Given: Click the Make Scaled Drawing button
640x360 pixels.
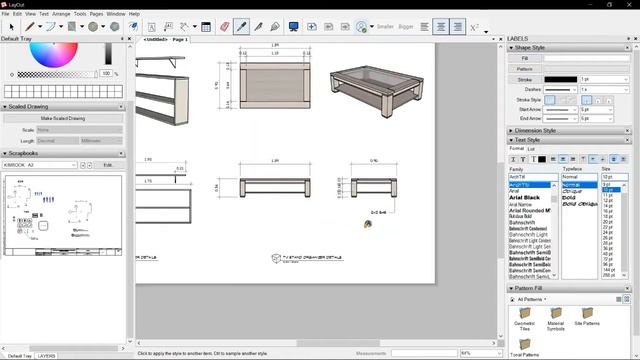Looking at the screenshot, I should point(63,118).
